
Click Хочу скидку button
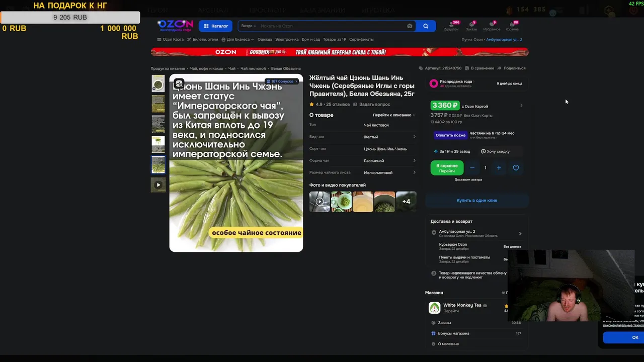click(x=495, y=151)
